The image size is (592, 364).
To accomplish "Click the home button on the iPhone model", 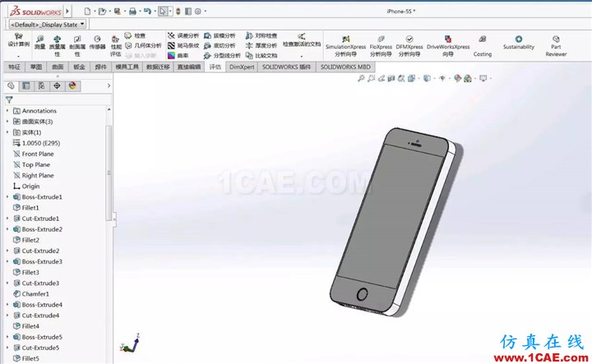I will click(x=362, y=294).
